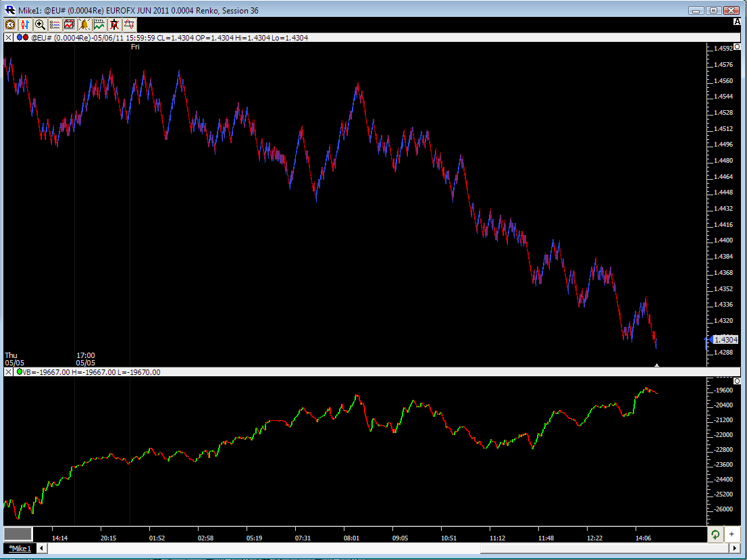Click the blue-red color dots of @EU#

click(22, 37)
